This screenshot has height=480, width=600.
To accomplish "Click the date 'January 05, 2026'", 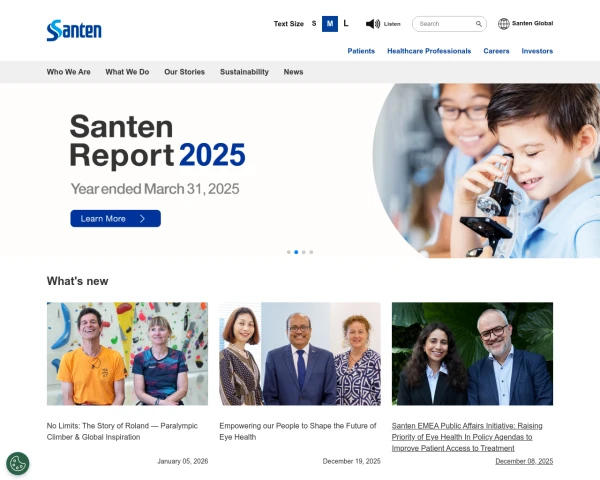I will (183, 461).
